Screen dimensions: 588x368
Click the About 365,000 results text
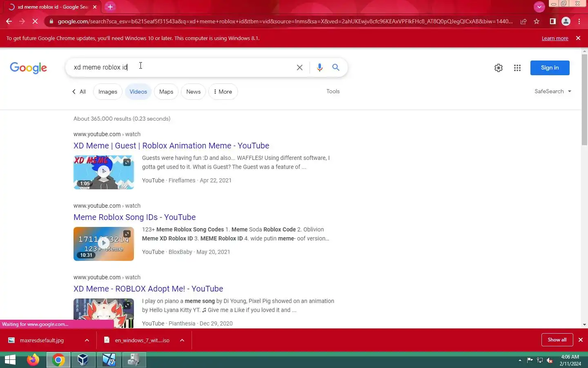point(122,119)
